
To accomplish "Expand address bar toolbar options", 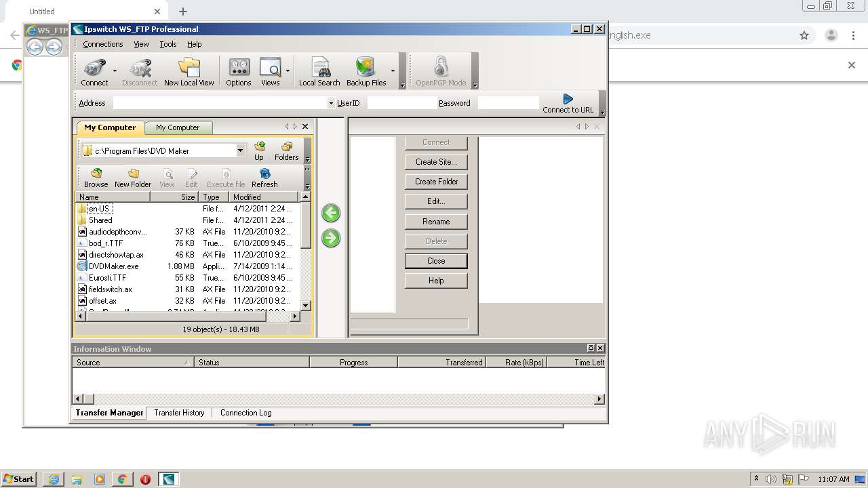I will (601, 112).
